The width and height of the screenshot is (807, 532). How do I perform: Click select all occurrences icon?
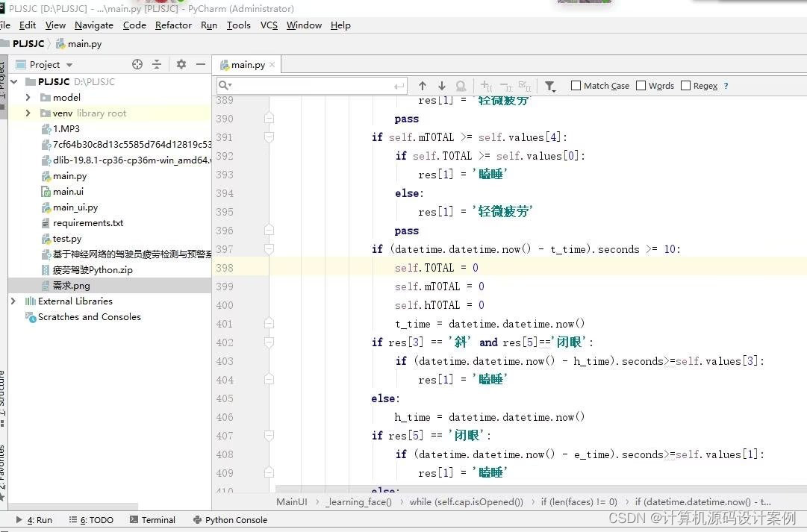525,85
